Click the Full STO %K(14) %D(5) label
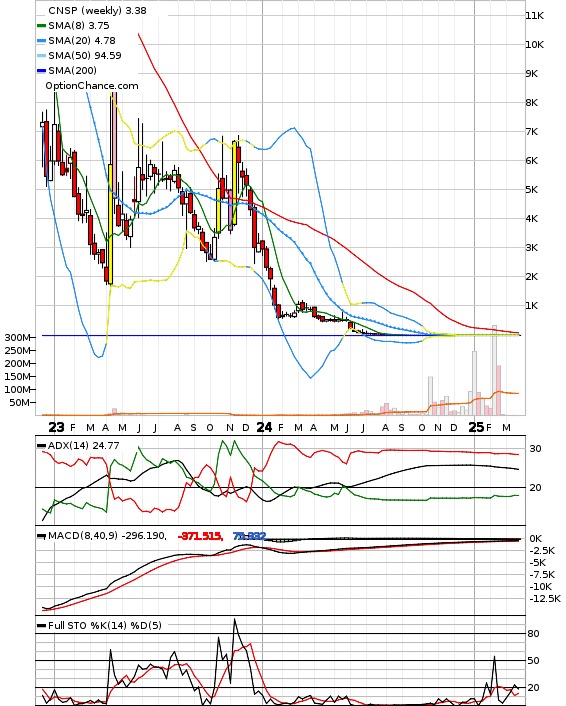Viewport: 566px width, 706px height. tap(105, 625)
